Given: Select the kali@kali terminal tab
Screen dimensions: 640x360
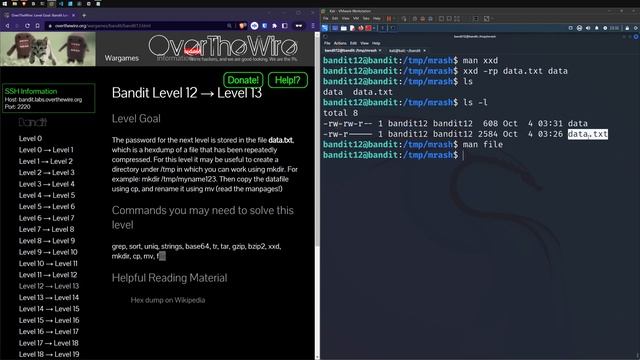Looking at the screenshot, I should [405, 51].
